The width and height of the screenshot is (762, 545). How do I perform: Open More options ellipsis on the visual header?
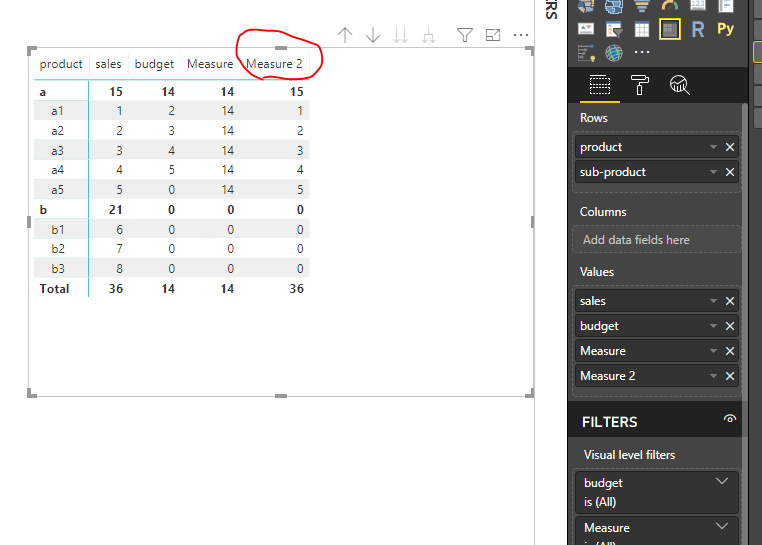520,35
